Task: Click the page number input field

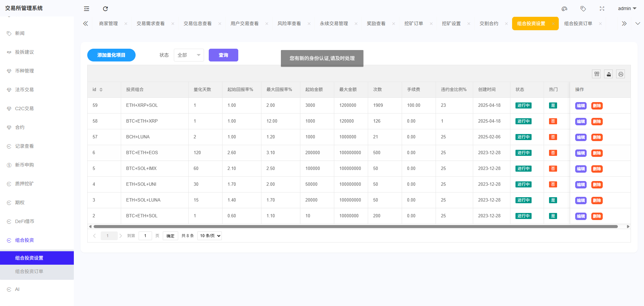Action: pyautogui.click(x=145, y=235)
